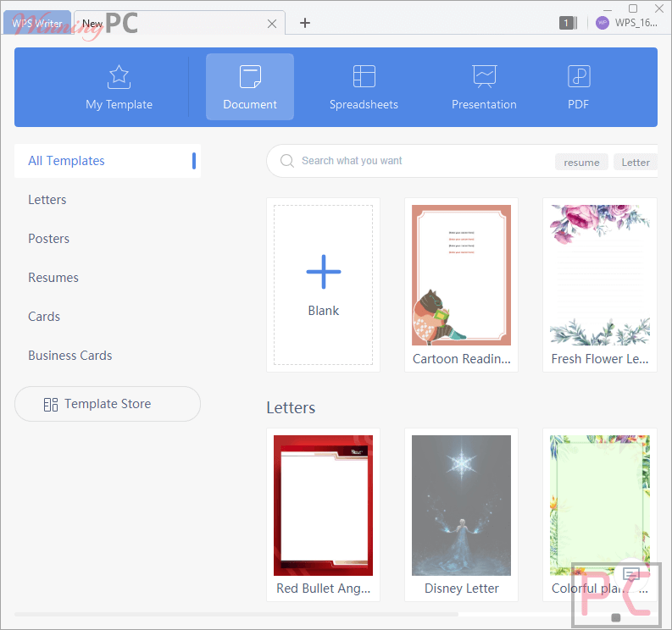Select the Document category
Screen dimensions: 672x630
click(250, 87)
